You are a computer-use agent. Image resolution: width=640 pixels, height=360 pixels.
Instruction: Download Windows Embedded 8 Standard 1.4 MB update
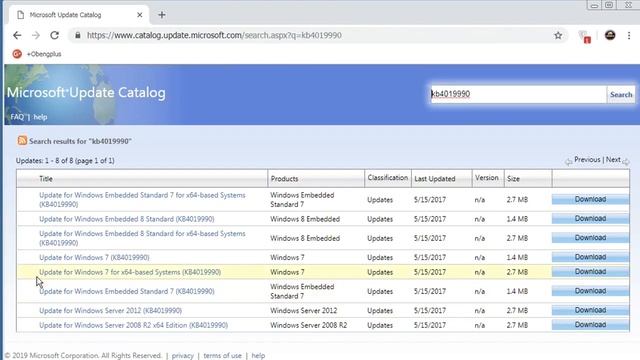point(590,218)
